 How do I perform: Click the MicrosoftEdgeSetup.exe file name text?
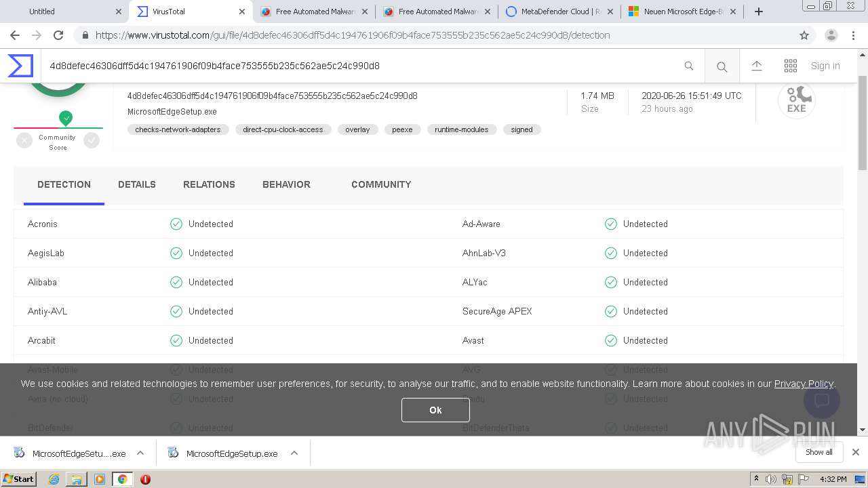(172, 112)
